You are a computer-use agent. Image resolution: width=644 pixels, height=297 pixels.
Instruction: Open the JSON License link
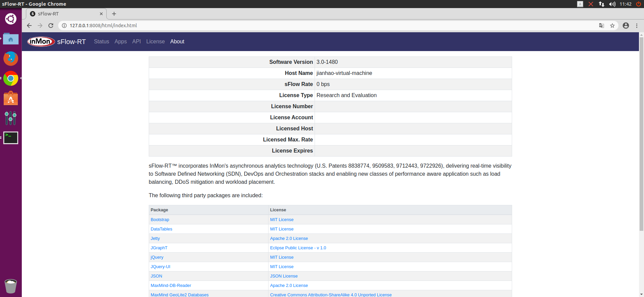pos(284,276)
